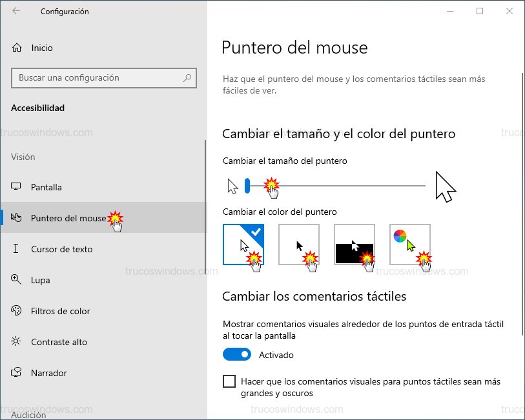Check larger and darker visual feedback option
Image resolution: width=525 pixels, height=420 pixels.
[229, 381]
